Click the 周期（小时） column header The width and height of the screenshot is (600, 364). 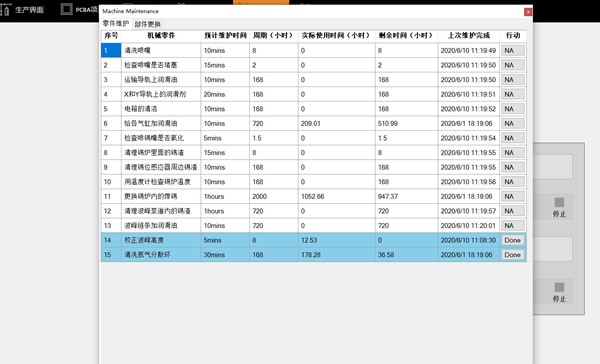pos(274,36)
